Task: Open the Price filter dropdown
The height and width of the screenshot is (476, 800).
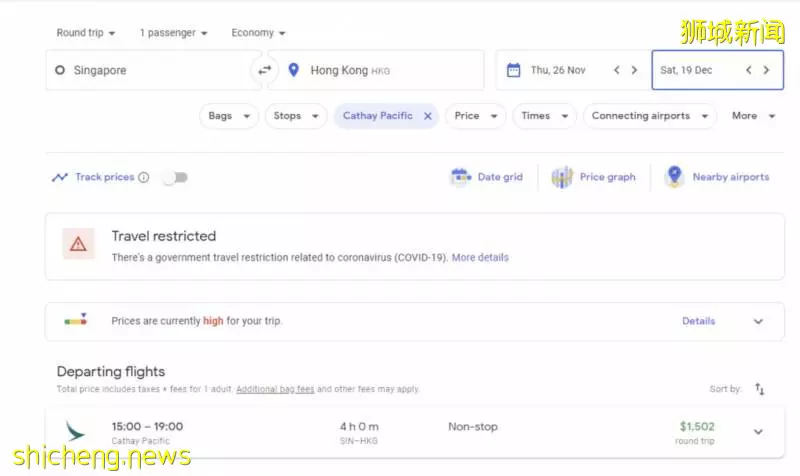Action: [476, 116]
